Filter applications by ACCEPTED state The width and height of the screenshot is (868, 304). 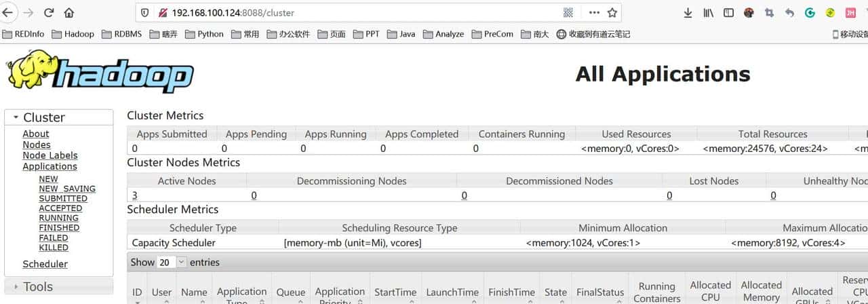coord(60,208)
